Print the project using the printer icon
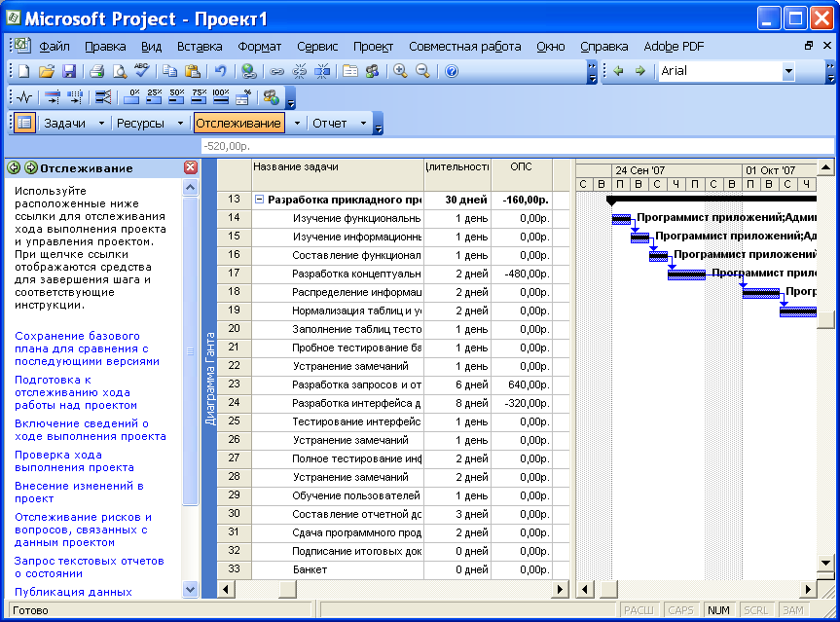The height and width of the screenshot is (622, 840). (x=96, y=71)
